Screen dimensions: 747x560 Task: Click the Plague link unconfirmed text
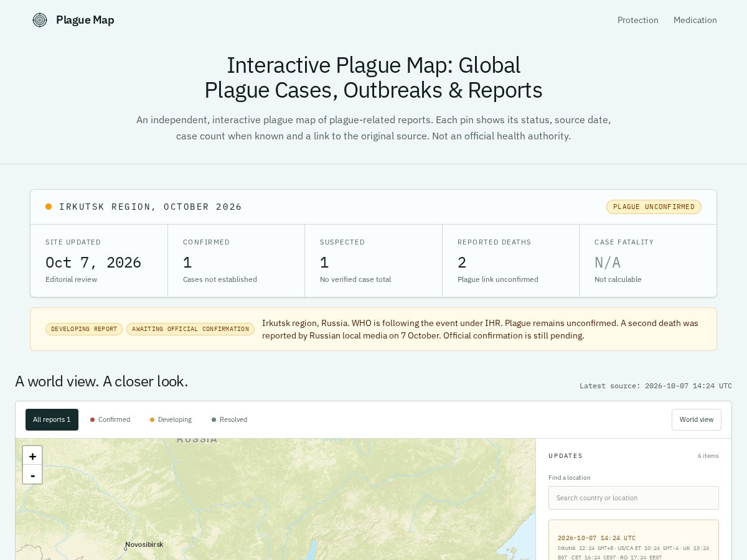(498, 279)
